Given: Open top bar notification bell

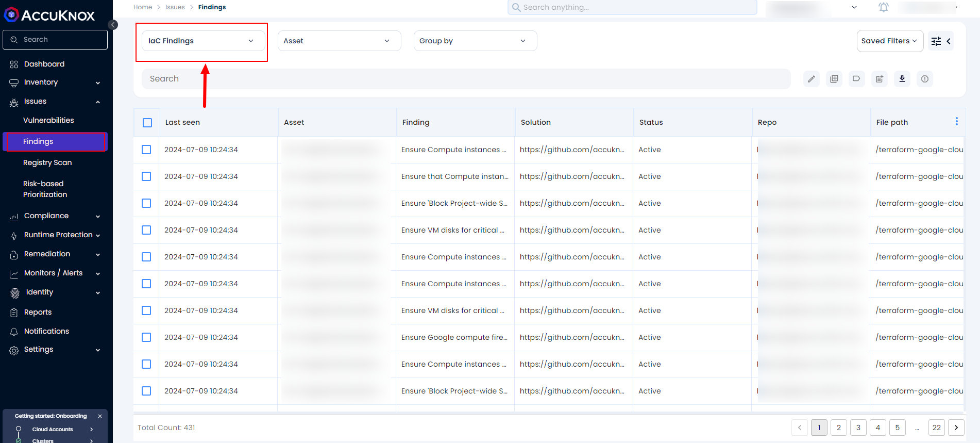Looking at the screenshot, I should click(884, 7).
